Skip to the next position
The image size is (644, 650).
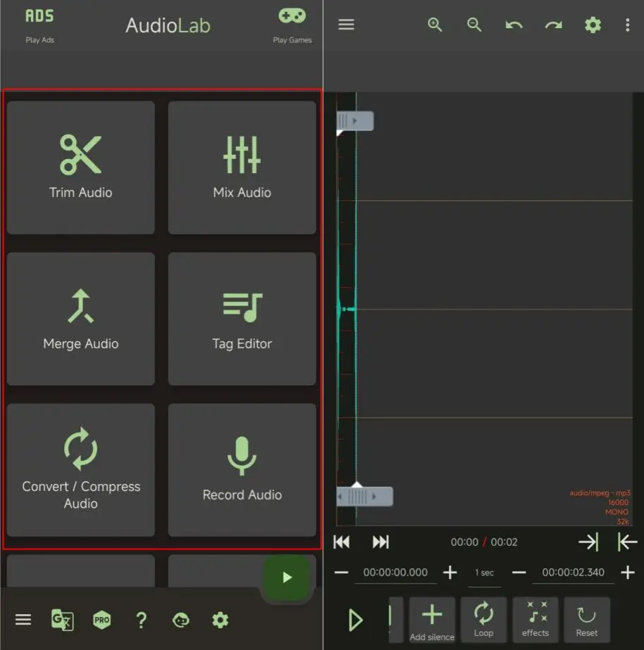(381, 542)
